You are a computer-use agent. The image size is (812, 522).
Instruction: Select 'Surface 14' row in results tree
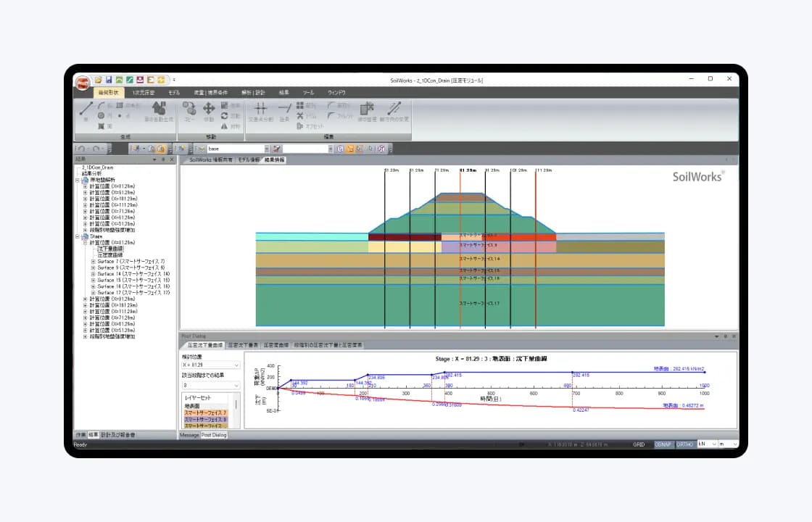point(133,274)
